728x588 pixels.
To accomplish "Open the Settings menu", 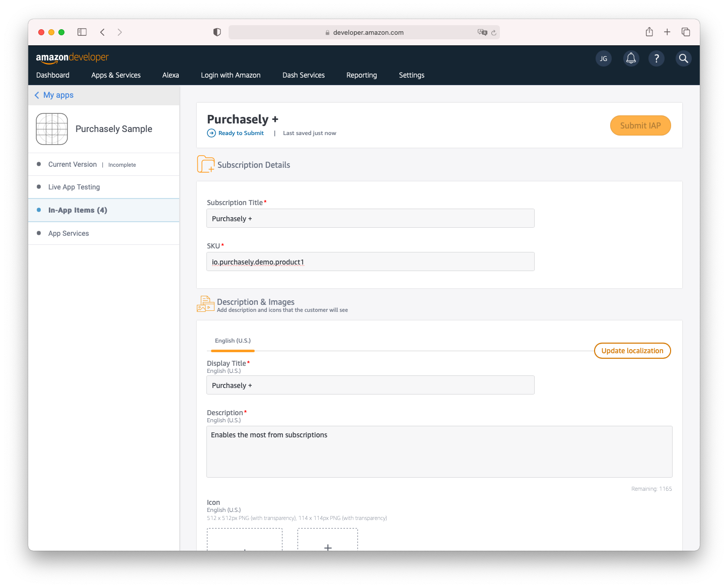I will click(x=412, y=75).
